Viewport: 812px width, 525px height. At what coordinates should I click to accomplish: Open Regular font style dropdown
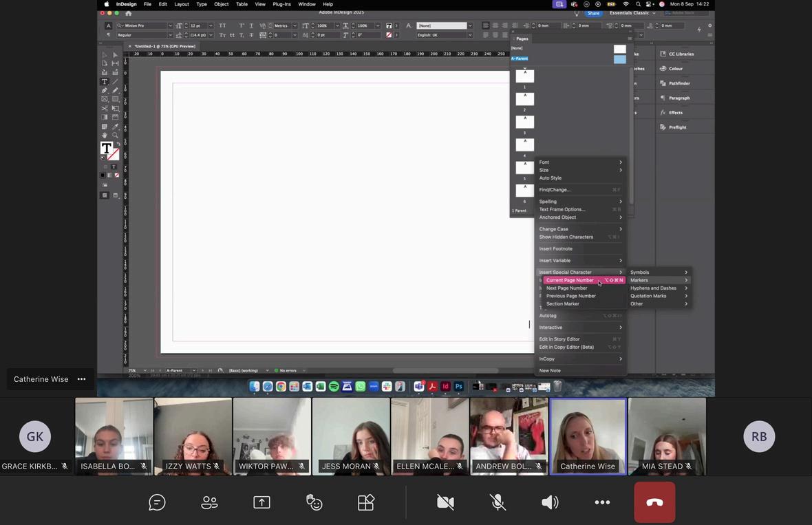point(170,34)
